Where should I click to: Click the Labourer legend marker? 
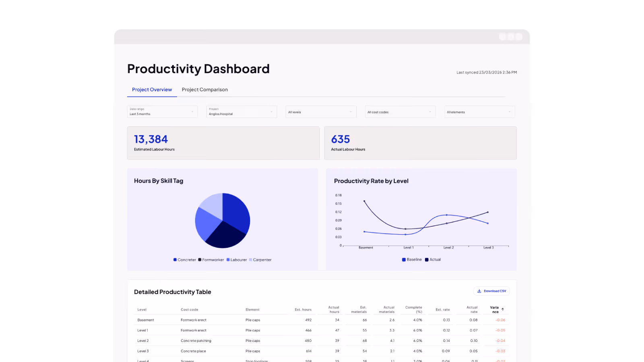click(228, 259)
